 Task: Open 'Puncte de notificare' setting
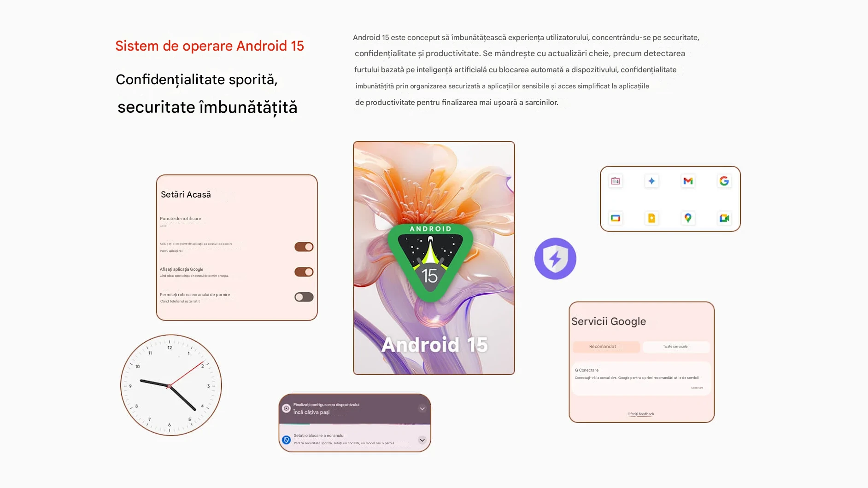pyautogui.click(x=181, y=219)
